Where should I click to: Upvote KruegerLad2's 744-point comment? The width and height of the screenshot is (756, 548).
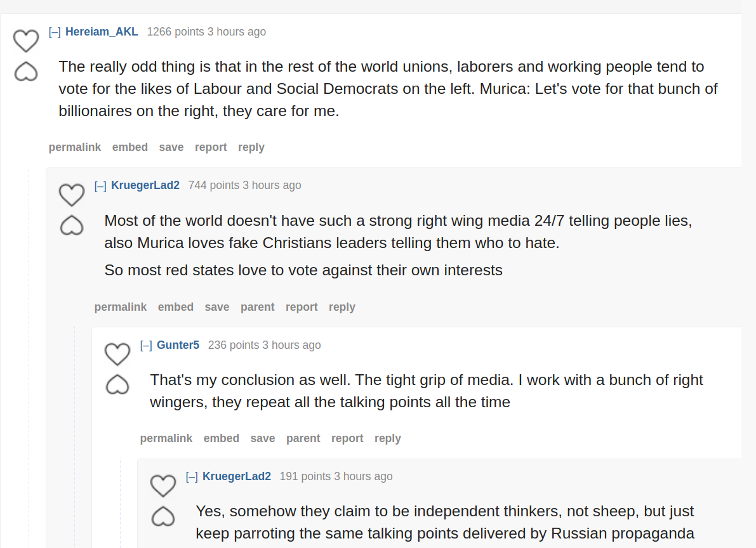(72, 195)
